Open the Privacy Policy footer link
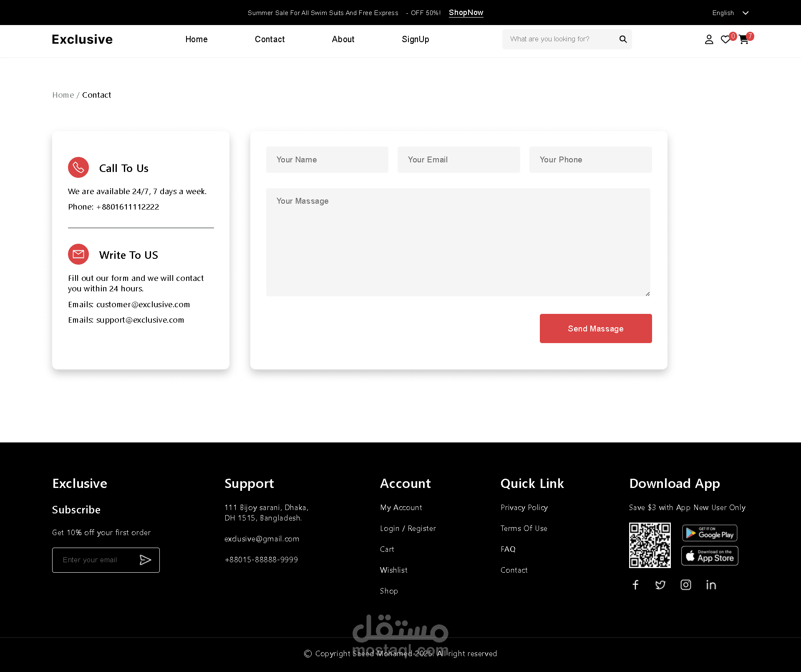This screenshot has height=672, width=801. click(x=524, y=508)
